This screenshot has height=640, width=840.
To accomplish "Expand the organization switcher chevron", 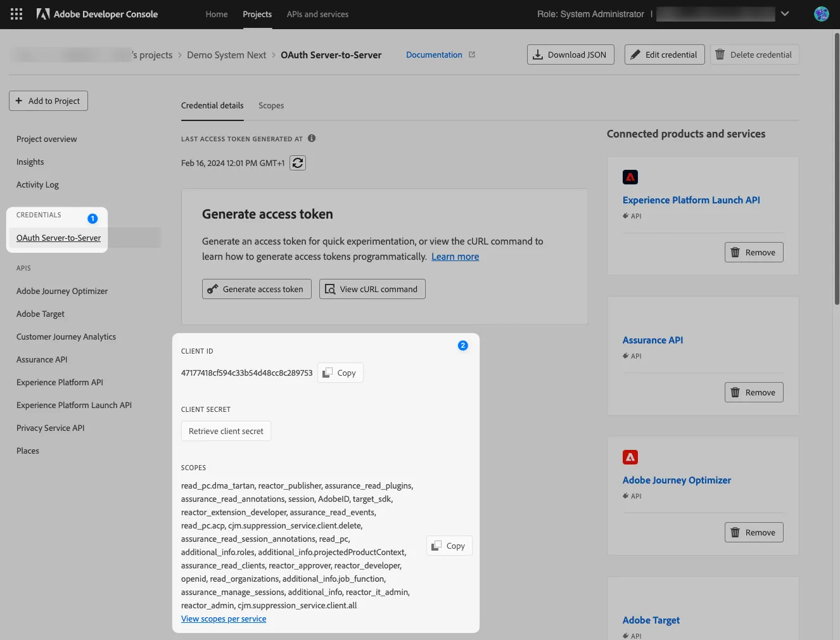I will (785, 14).
